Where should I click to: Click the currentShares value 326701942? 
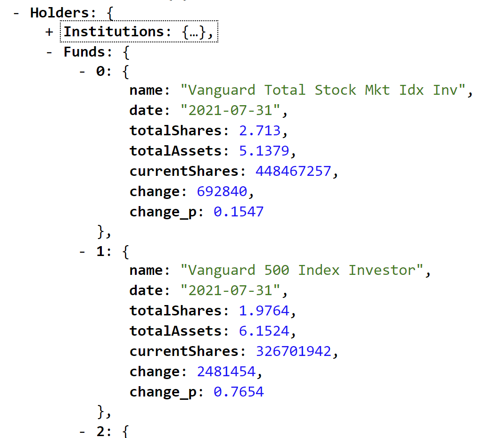pyautogui.click(x=293, y=351)
